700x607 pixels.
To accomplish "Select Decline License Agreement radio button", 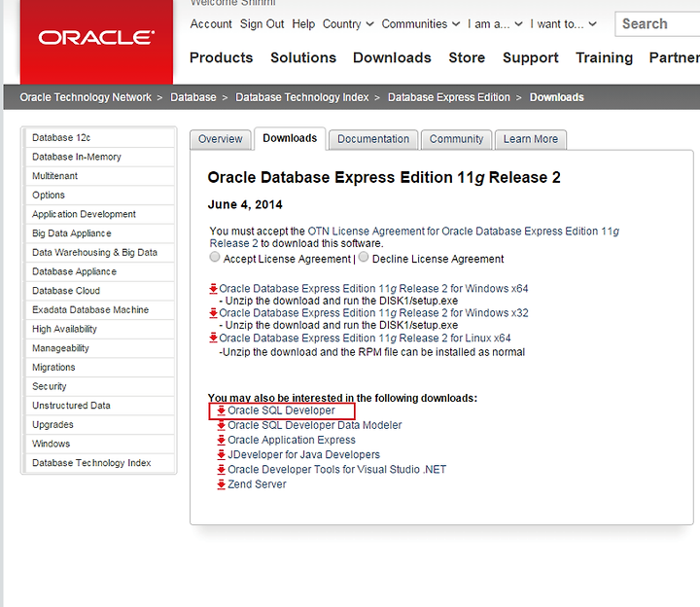I will (x=364, y=257).
